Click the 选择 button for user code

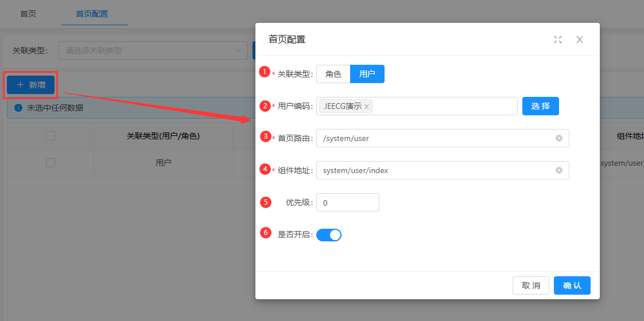540,106
